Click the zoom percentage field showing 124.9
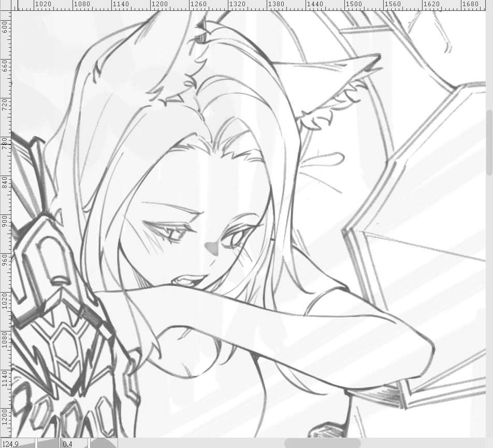 pyautogui.click(x=18, y=444)
